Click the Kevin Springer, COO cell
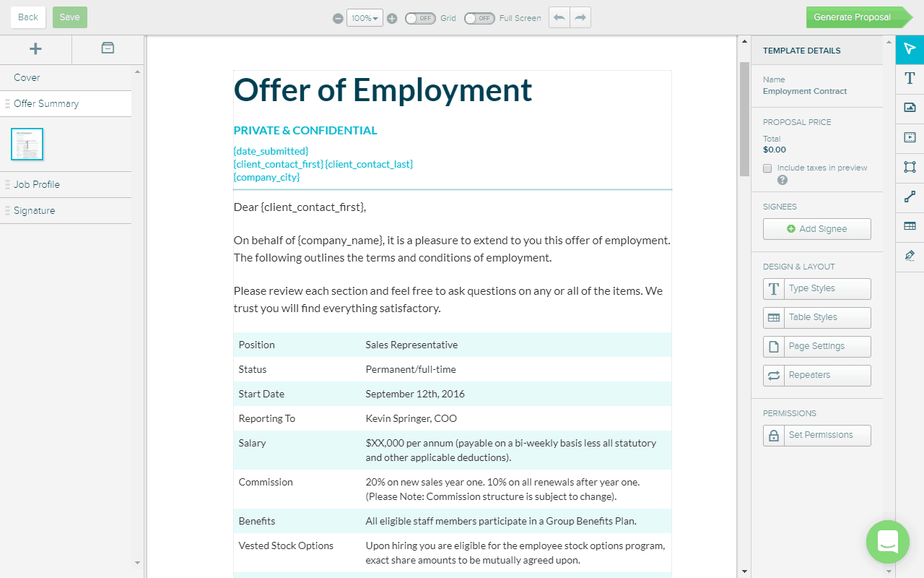 tap(411, 418)
